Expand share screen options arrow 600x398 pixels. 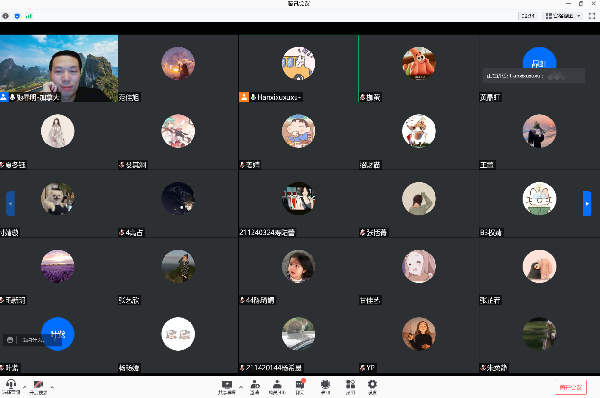[241, 387]
